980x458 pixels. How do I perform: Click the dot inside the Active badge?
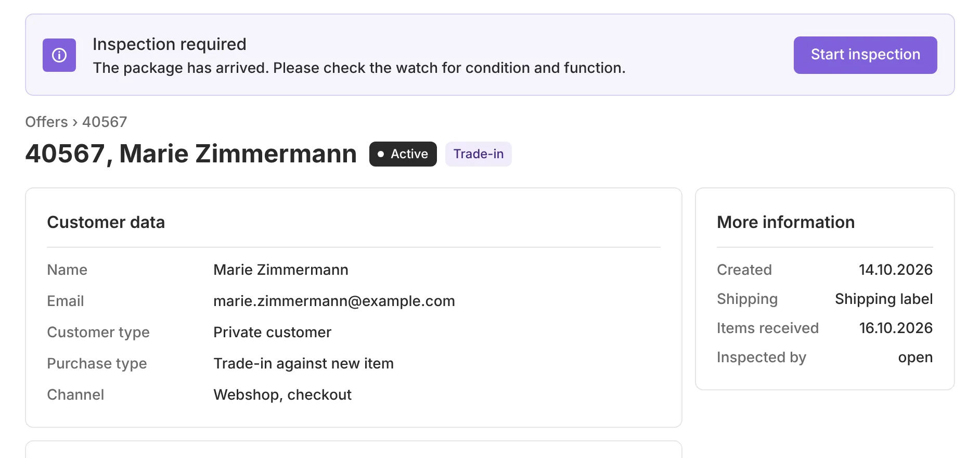coord(381,154)
